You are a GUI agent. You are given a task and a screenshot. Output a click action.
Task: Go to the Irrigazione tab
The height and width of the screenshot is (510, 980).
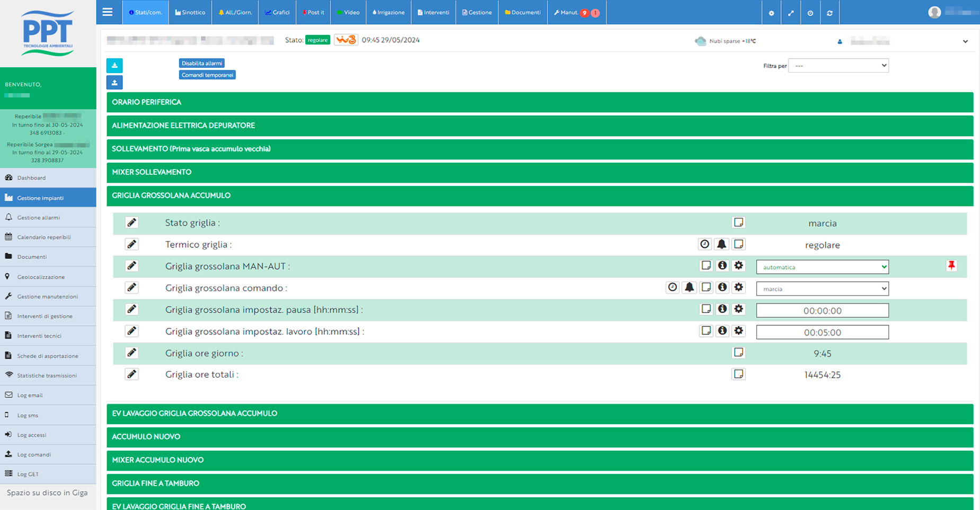coord(389,12)
